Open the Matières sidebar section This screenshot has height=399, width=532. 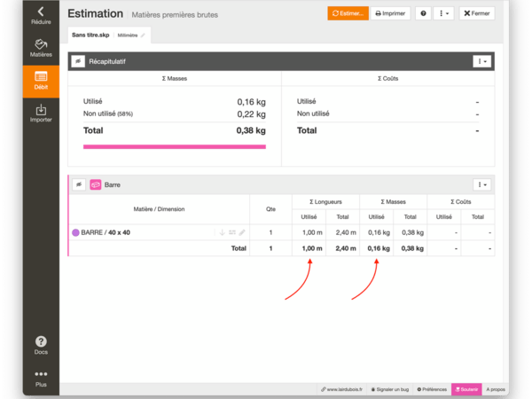click(40, 48)
